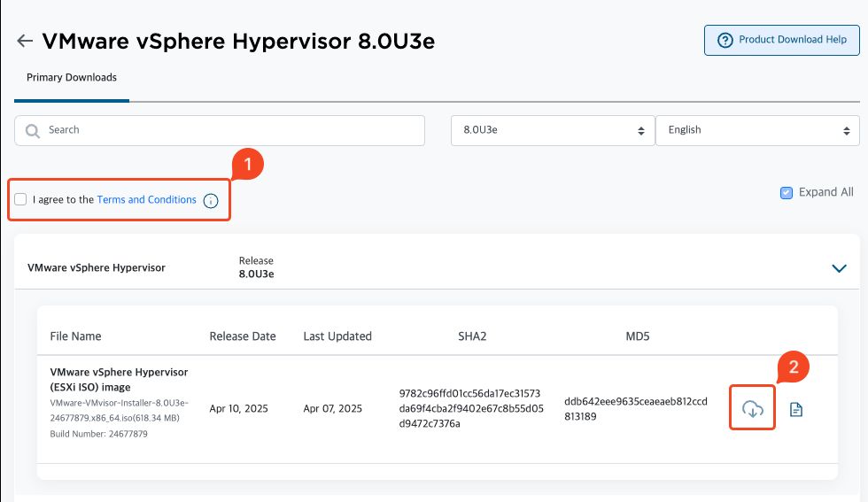The width and height of the screenshot is (868, 502).
Task: Click the Apr 10, 2025 release date
Action: point(238,408)
